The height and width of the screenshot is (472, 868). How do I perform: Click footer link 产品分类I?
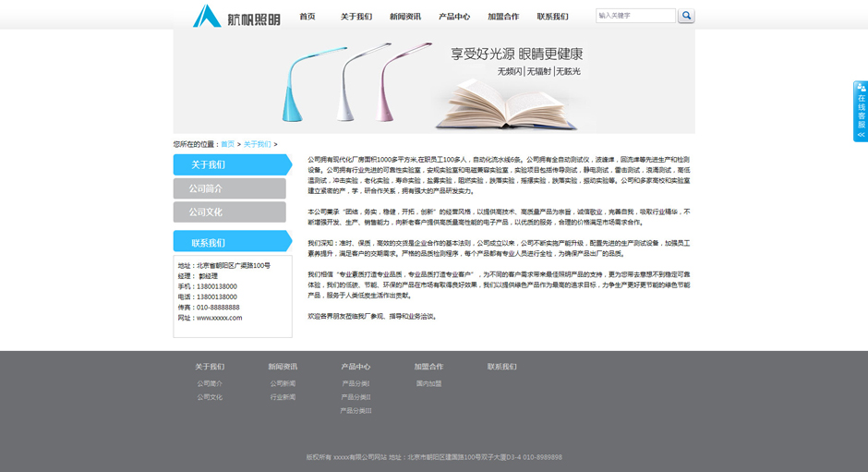click(x=356, y=383)
